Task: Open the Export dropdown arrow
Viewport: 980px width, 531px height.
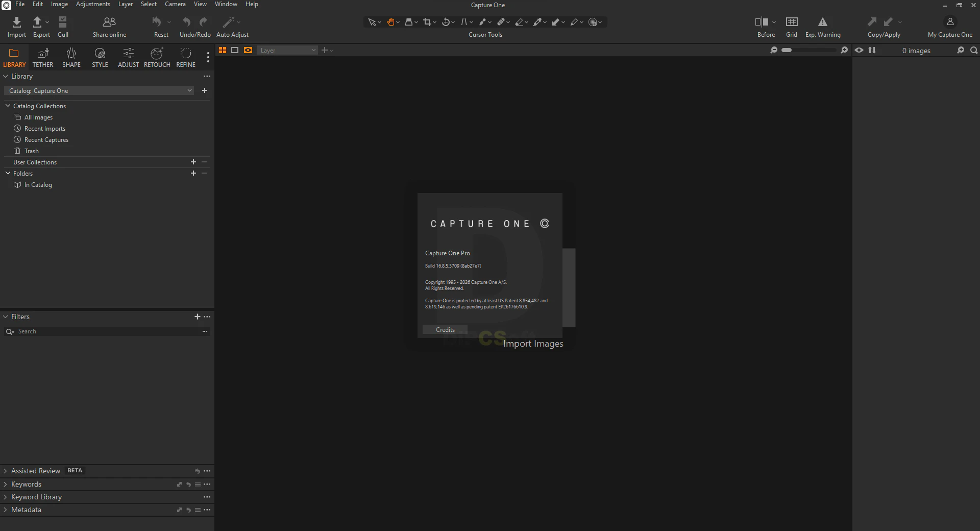Action: point(47,22)
